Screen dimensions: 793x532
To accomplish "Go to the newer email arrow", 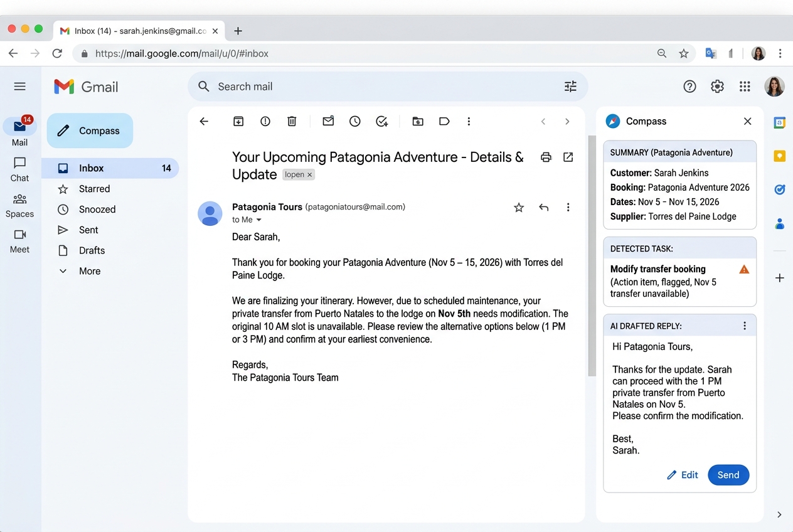I will coord(543,122).
